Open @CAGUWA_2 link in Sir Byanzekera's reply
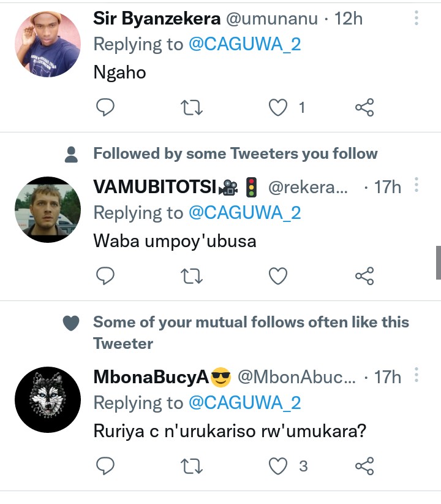 [244, 45]
